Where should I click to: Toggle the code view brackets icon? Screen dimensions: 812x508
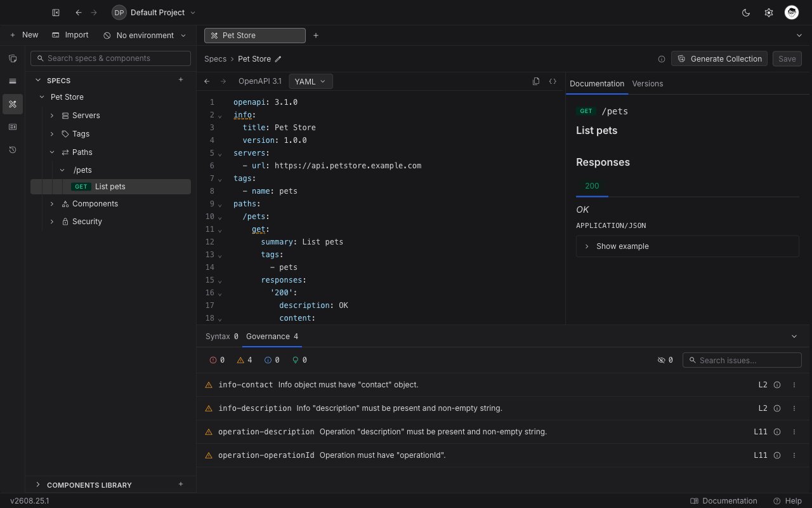click(x=553, y=81)
